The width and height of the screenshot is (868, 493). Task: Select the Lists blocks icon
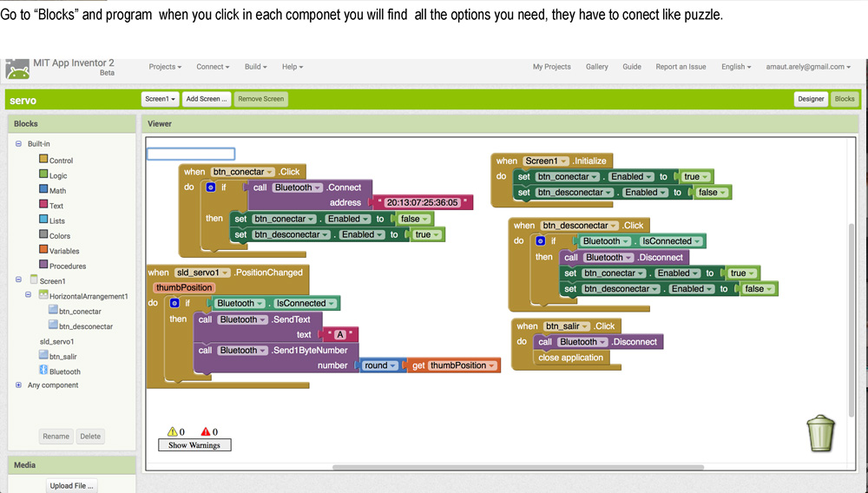tap(43, 219)
